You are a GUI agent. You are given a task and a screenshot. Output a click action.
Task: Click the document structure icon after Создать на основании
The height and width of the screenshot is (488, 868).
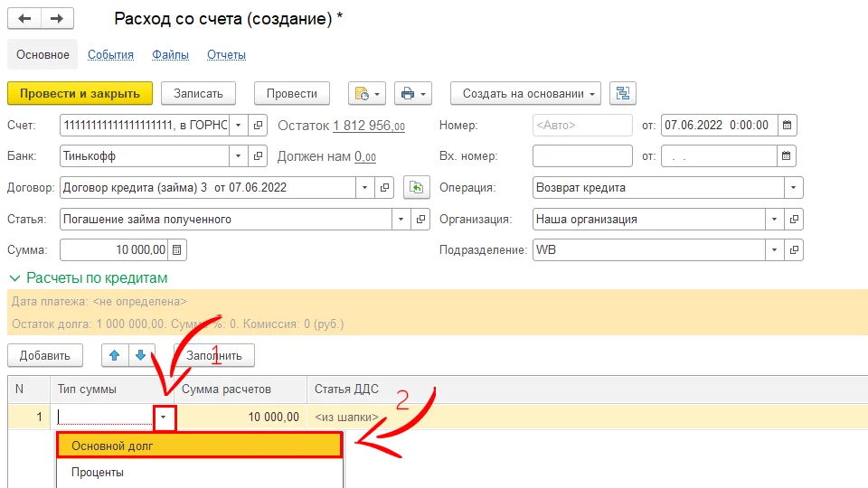(623, 93)
